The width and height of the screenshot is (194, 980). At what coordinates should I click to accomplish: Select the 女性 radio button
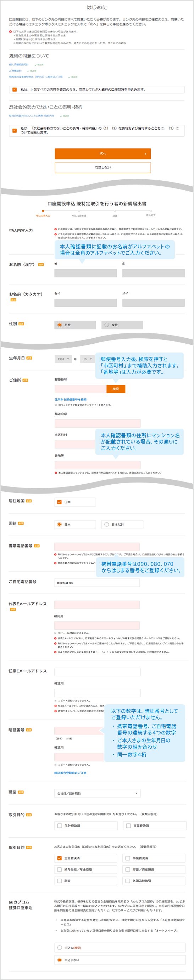tap(107, 325)
